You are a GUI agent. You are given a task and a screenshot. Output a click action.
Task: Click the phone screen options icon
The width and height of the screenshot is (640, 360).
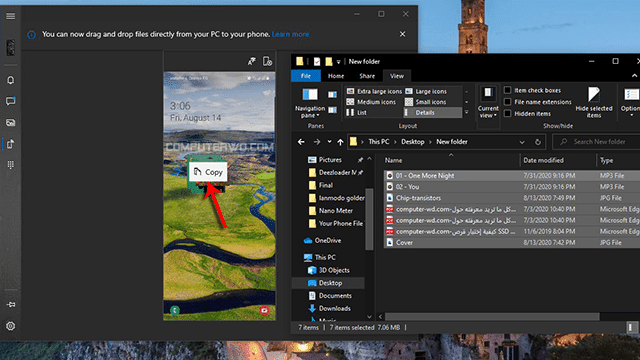click(x=267, y=61)
